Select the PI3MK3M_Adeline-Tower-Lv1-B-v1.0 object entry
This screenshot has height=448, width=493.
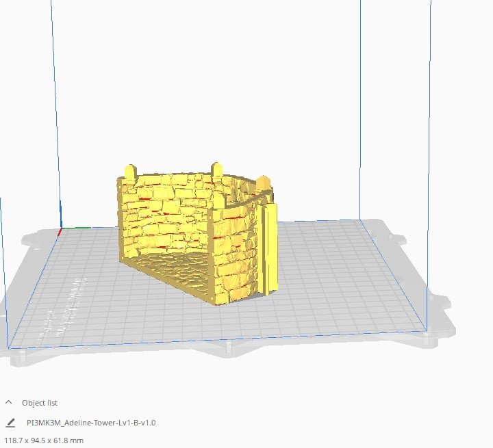(x=91, y=423)
